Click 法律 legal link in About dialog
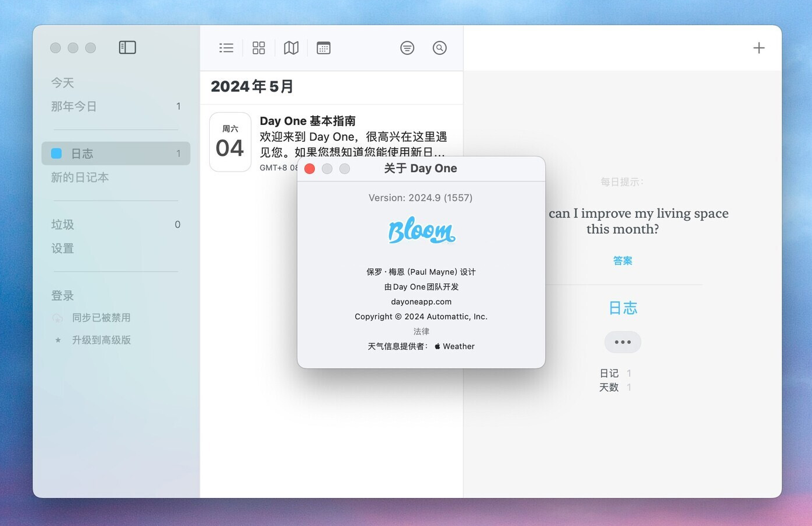 pos(421,332)
